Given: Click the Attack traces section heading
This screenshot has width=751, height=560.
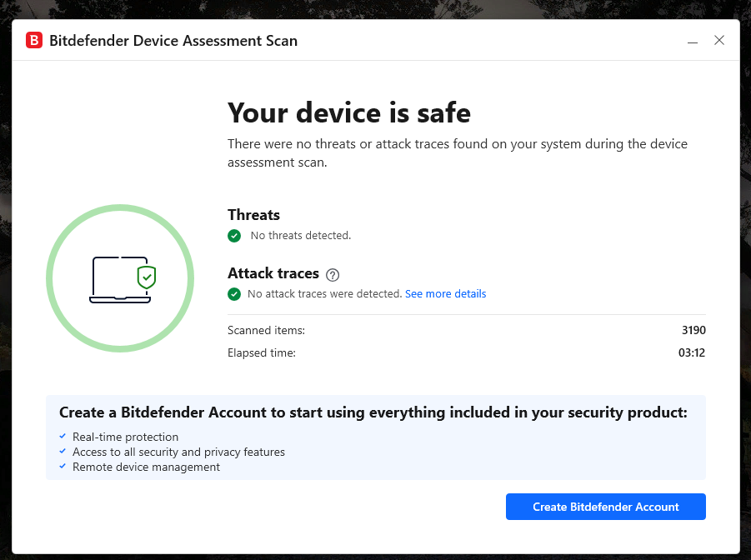Looking at the screenshot, I should click(273, 273).
